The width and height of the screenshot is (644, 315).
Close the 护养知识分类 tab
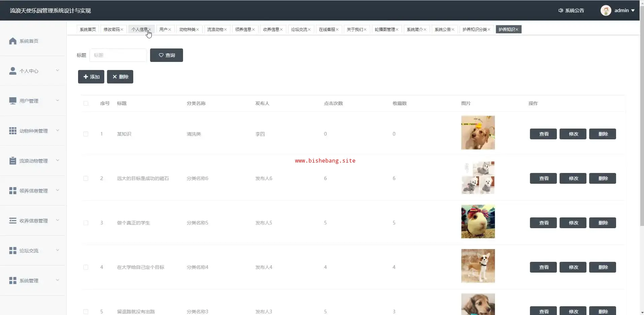[x=489, y=30]
